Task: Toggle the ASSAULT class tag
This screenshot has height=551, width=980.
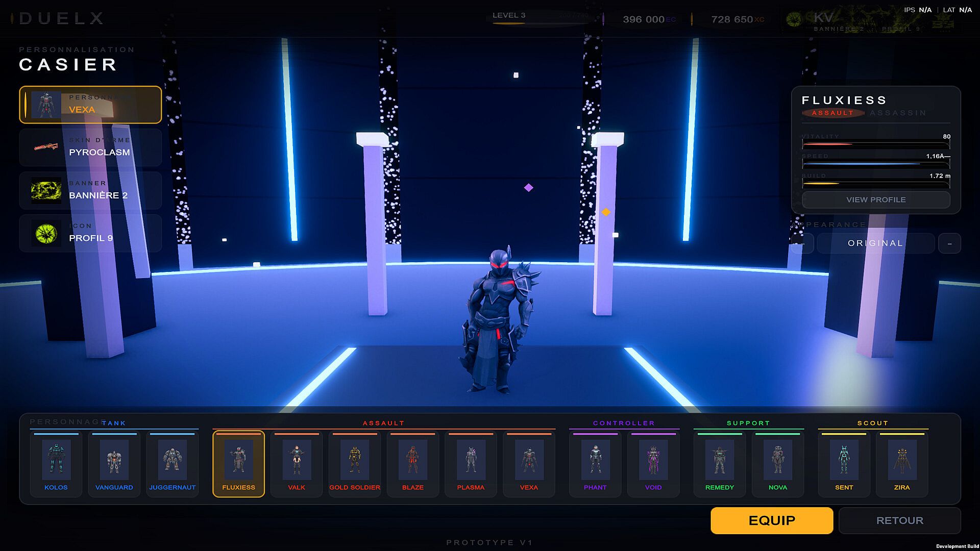Action: point(832,113)
